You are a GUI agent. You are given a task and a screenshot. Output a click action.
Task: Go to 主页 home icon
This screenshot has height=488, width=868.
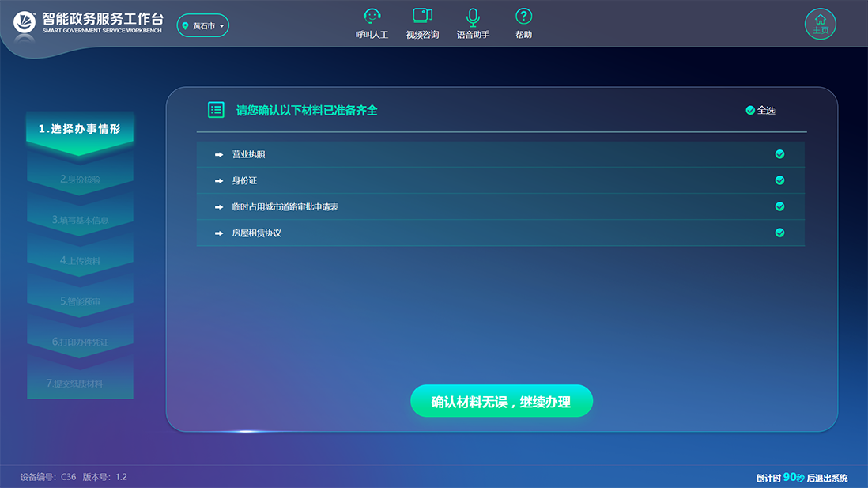point(820,24)
